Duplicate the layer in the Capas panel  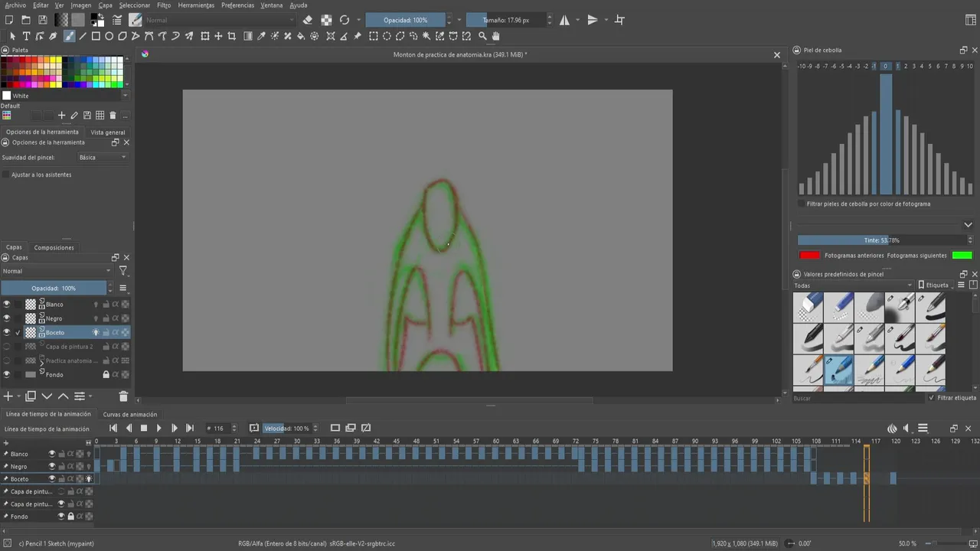point(31,396)
